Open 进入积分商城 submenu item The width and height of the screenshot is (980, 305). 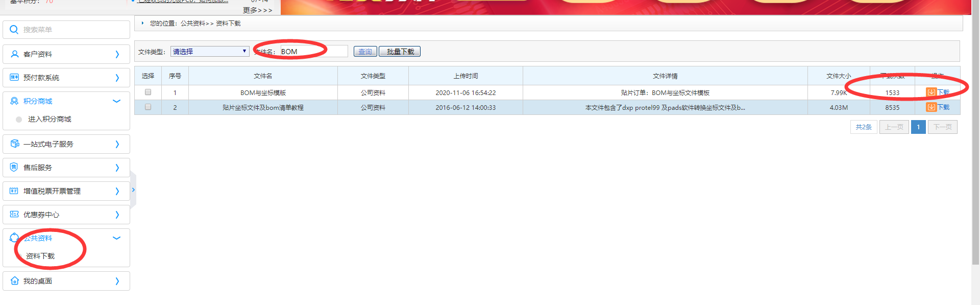(50, 120)
